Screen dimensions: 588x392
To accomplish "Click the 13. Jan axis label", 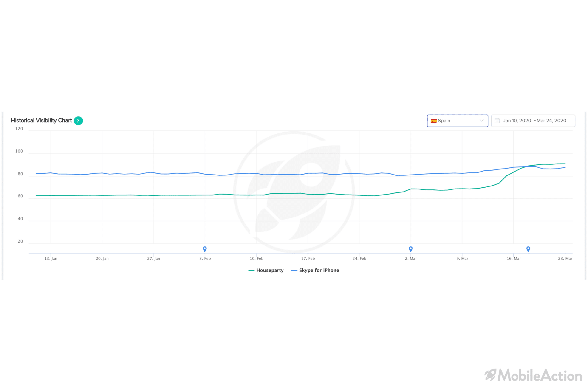I will click(51, 259).
